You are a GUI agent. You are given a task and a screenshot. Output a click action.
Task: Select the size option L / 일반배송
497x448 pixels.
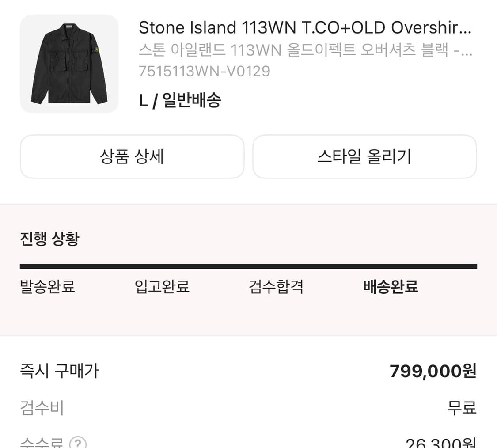click(x=180, y=101)
